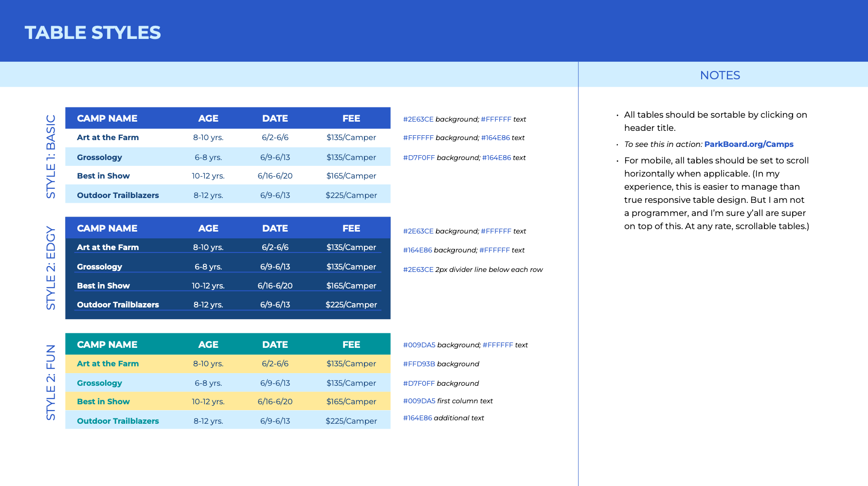868x486 pixels.
Task: Sort Fun table by AGE header
Action: coord(208,344)
